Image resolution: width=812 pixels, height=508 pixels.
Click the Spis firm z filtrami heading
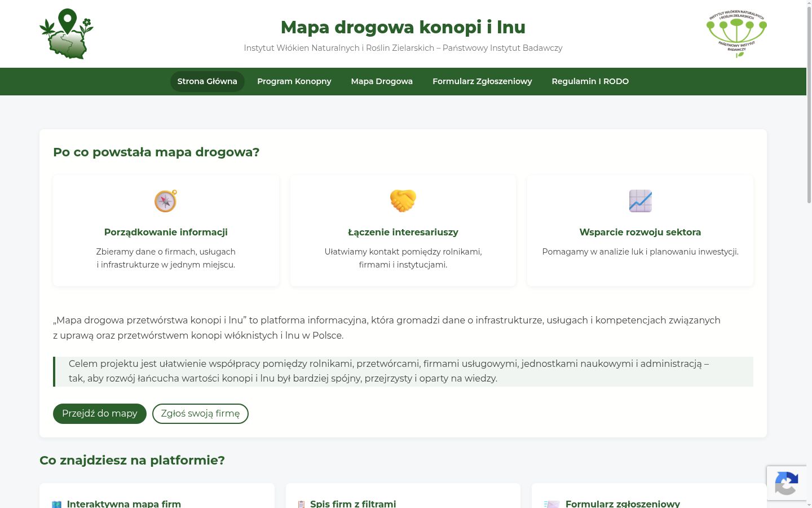353,503
